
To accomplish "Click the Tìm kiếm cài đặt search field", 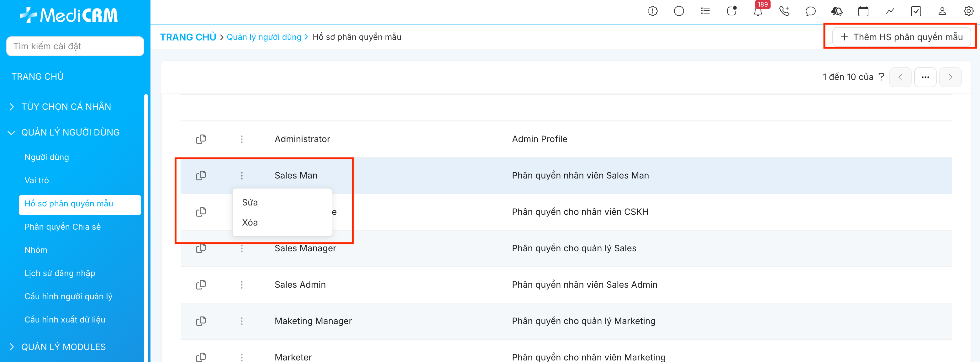I will (75, 46).
